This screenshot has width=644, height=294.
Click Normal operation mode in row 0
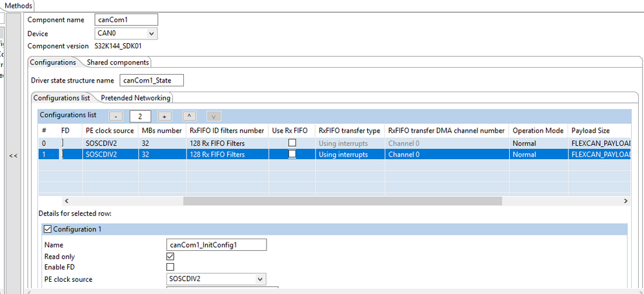538,143
